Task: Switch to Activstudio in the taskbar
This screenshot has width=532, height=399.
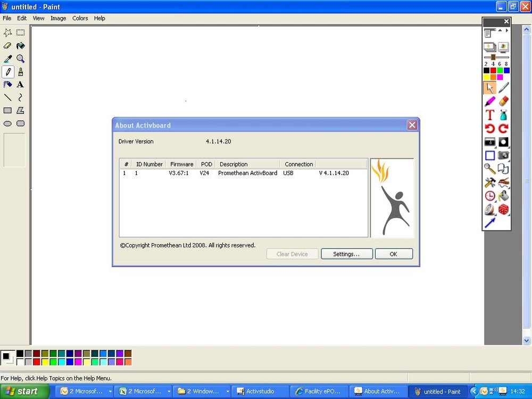Action: click(x=260, y=391)
